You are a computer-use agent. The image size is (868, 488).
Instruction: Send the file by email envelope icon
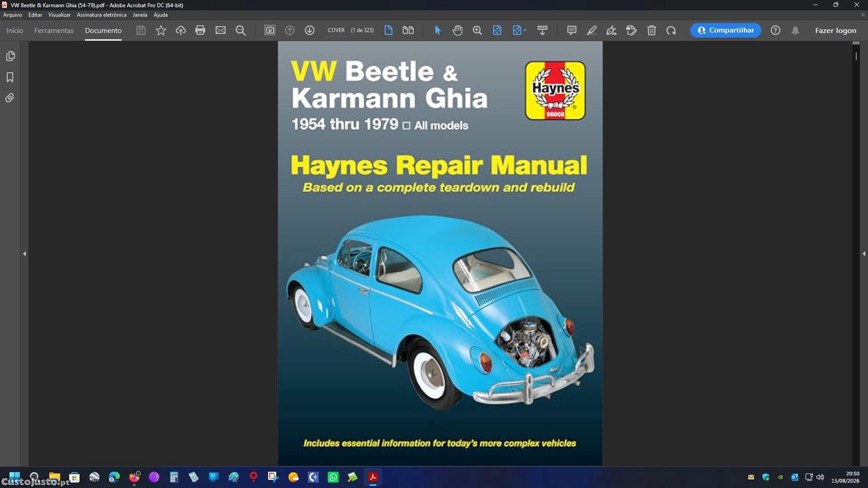pos(220,30)
